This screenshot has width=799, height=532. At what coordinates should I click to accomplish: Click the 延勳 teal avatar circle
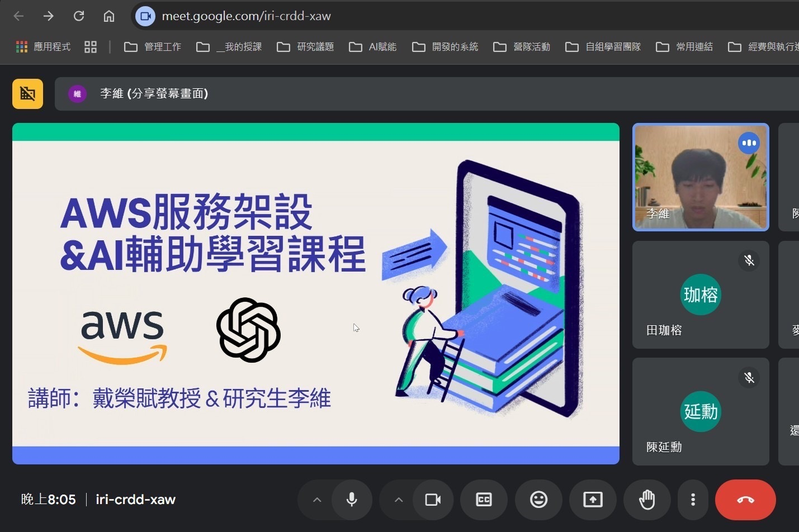[701, 411]
